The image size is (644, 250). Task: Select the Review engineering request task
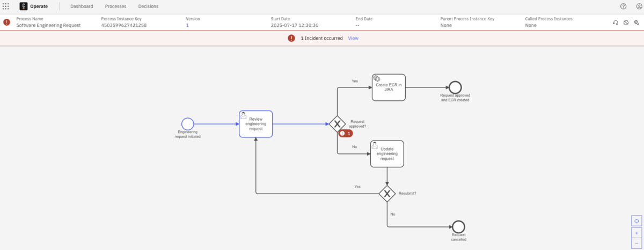[255, 124]
